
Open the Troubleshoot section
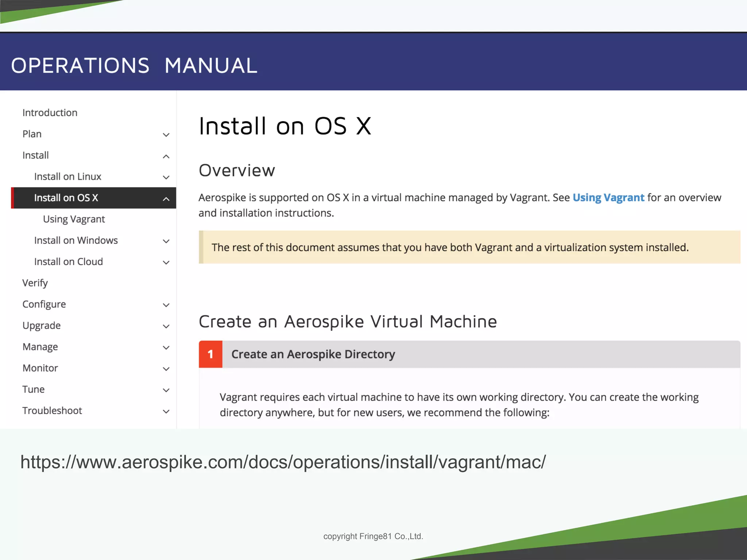pyautogui.click(x=52, y=411)
